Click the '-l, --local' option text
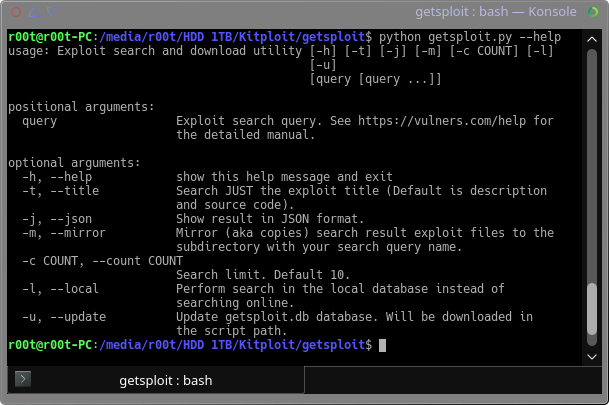Image resolution: width=609 pixels, height=405 pixels. [x=61, y=289]
